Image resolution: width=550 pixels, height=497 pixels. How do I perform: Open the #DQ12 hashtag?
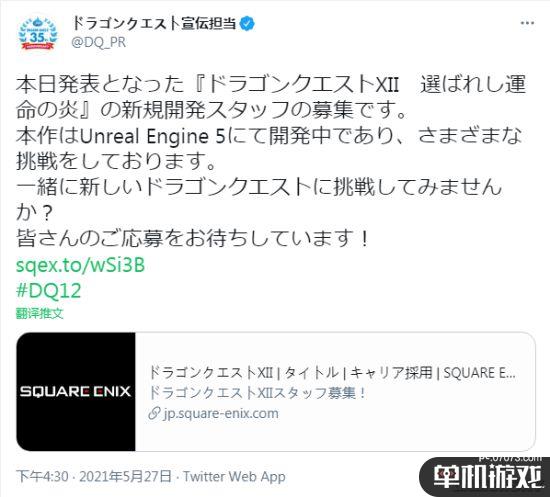coord(48,291)
